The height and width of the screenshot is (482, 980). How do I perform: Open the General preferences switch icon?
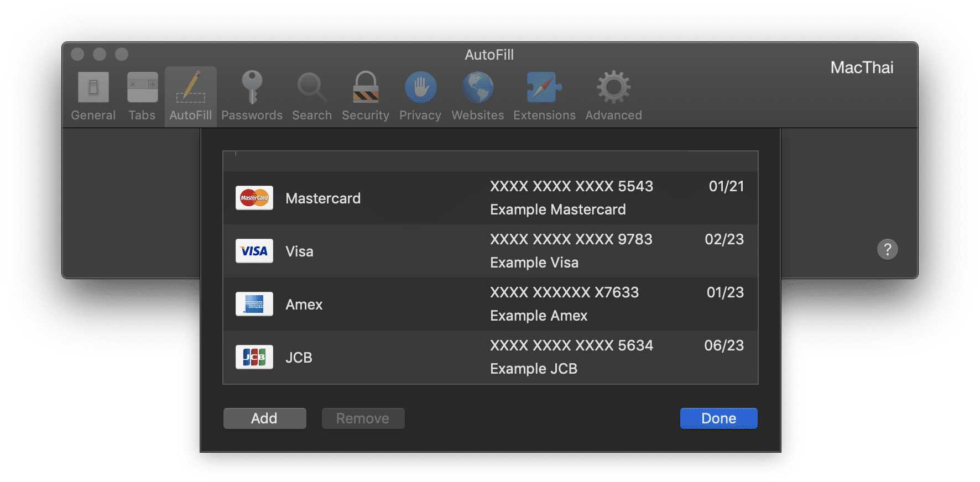(93, 87)
